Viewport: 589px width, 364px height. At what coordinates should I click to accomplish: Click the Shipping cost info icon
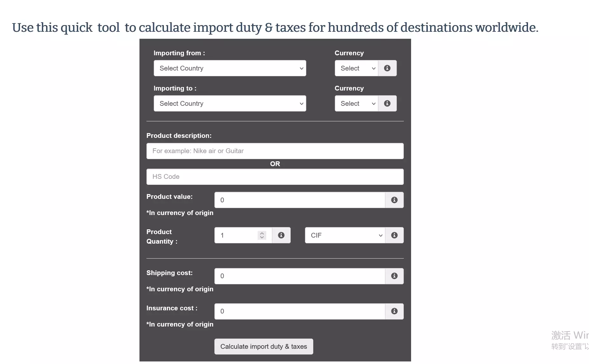click(x=394, y=276)
